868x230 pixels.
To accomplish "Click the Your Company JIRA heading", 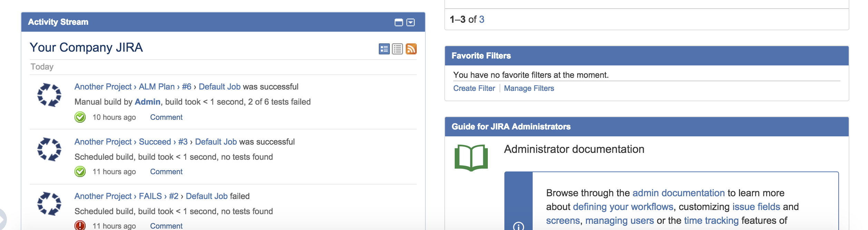I will click(x=86, y=48).
